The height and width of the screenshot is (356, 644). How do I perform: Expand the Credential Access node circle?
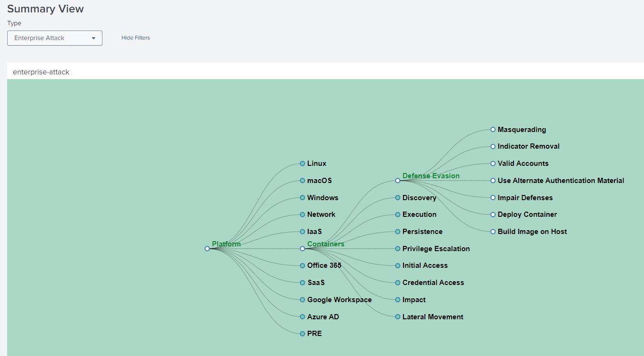pyautogui.click(x=398, y=283)
